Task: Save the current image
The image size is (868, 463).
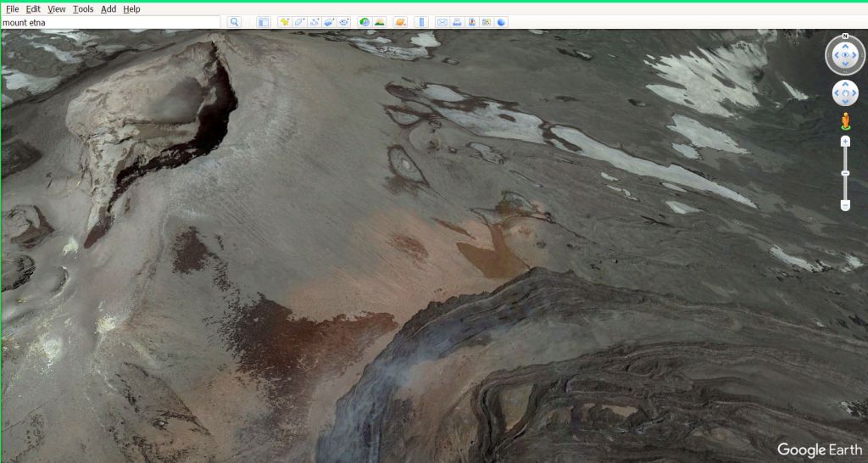Action: click(x=471, y=22)
